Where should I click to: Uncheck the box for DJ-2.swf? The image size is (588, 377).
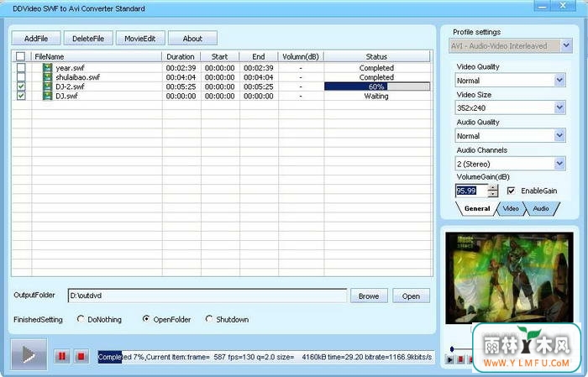click(21, 86)
